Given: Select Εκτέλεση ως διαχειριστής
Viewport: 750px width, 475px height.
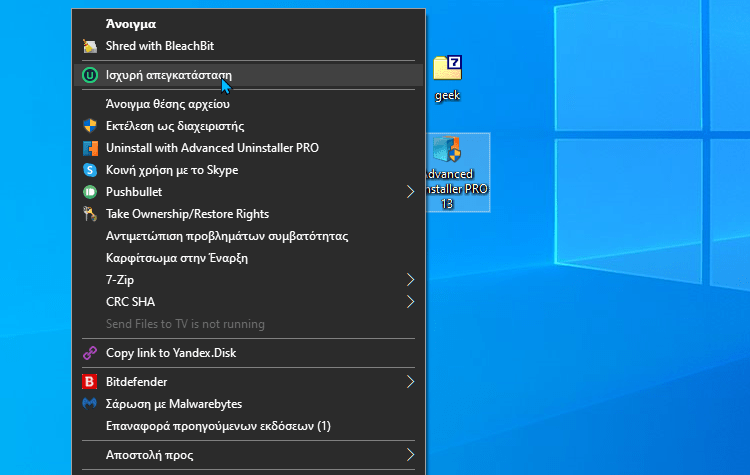Looking at the screenshot, I should point(248,126).
